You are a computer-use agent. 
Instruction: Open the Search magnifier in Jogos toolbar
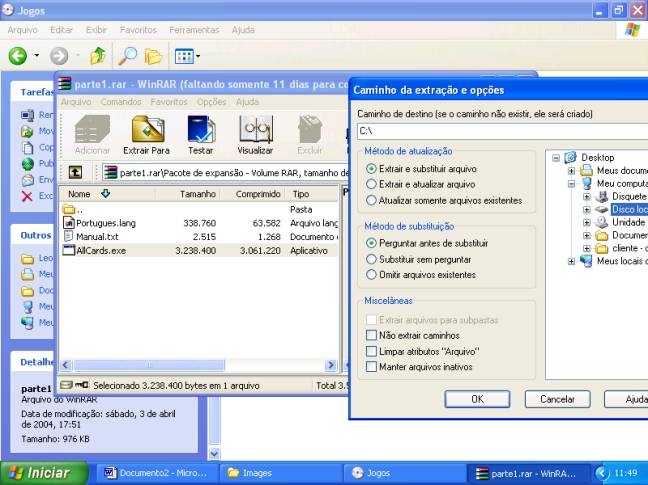point(128,56)
